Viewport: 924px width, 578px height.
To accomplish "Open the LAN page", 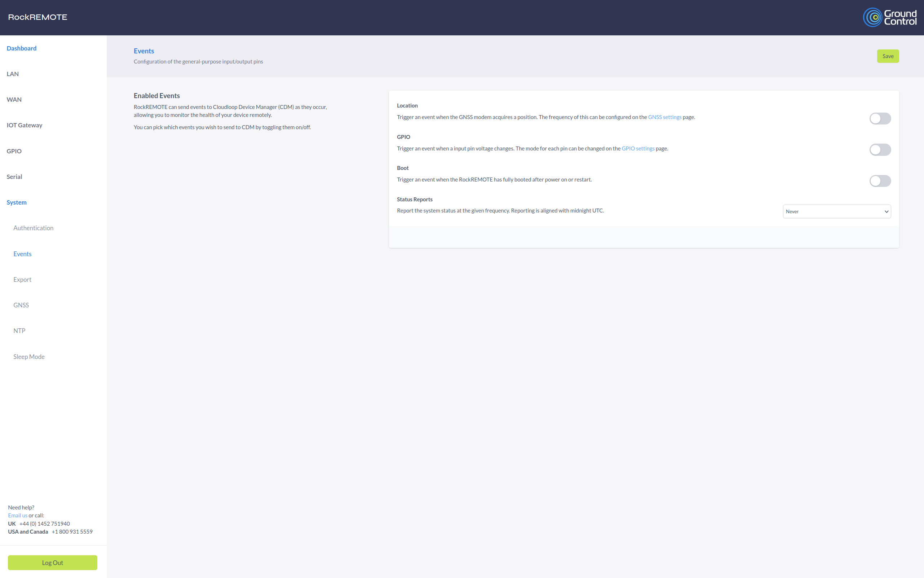I will (x=13, y=74).
